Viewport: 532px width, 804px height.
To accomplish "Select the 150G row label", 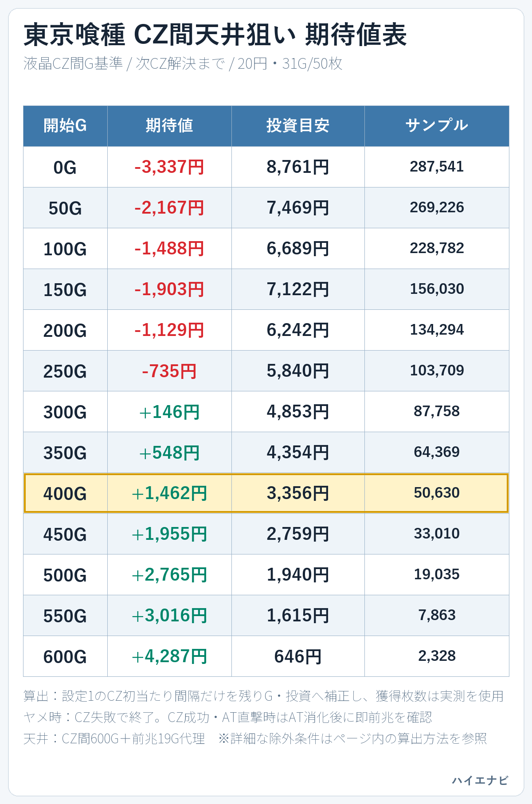I will (x=65, y=290).
